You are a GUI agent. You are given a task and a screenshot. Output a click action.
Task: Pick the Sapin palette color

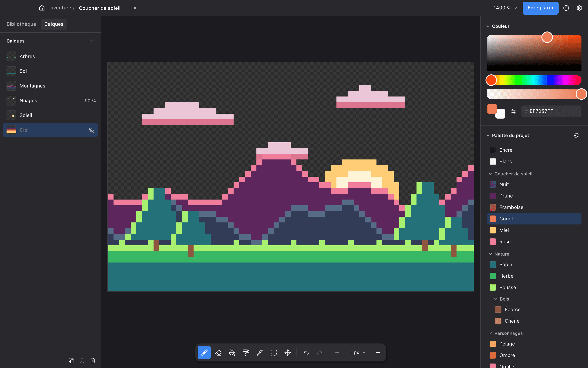[534, 264]
